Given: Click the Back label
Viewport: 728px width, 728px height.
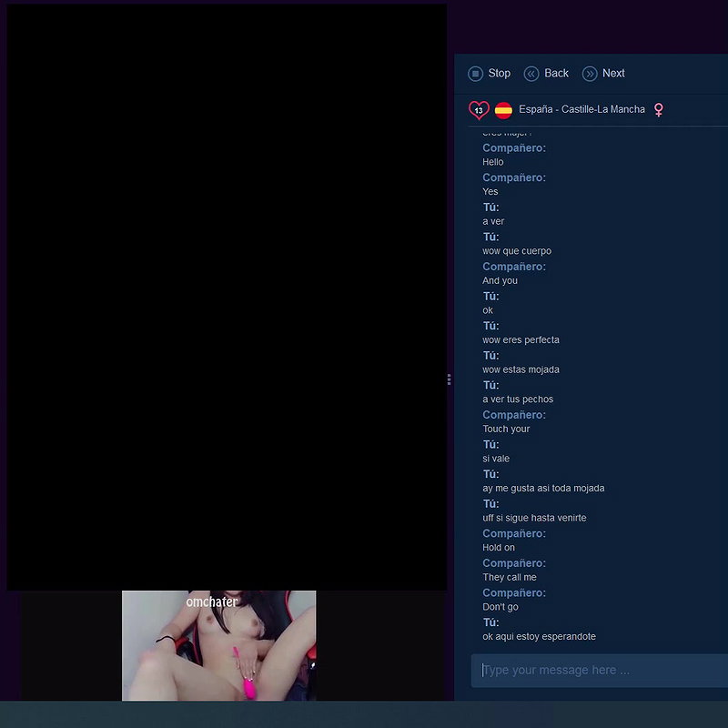Looking at the screenshot, I should click(x=557, y=74).
